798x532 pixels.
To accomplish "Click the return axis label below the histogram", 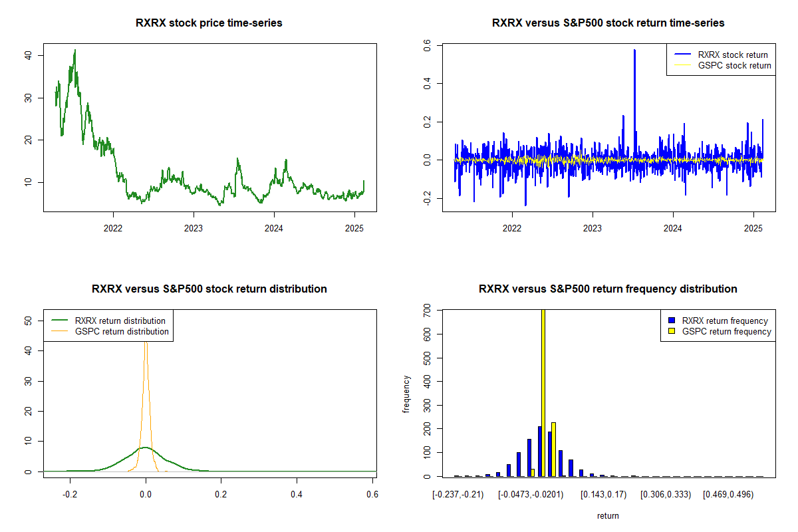I will click(608, 515).
